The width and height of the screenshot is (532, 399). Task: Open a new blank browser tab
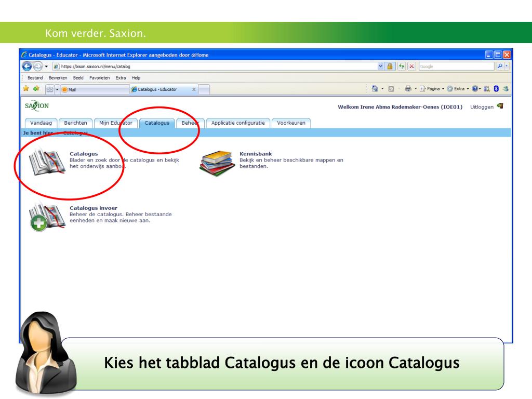click(x=204, y=89)
